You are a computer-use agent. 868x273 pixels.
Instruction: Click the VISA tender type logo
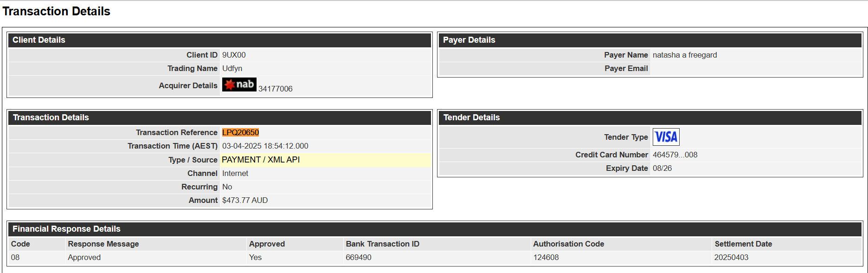pyautogui.click(x=666, y=137)
